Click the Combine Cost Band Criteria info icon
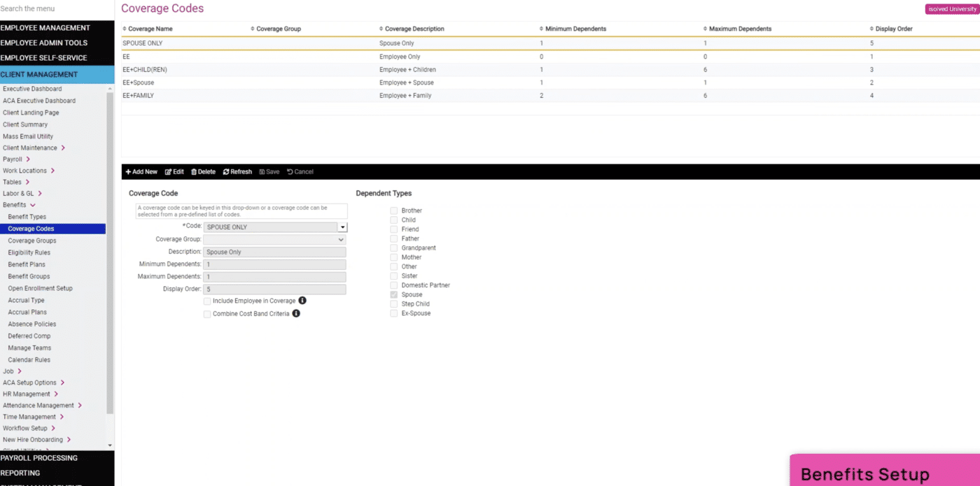 point(295,313)
